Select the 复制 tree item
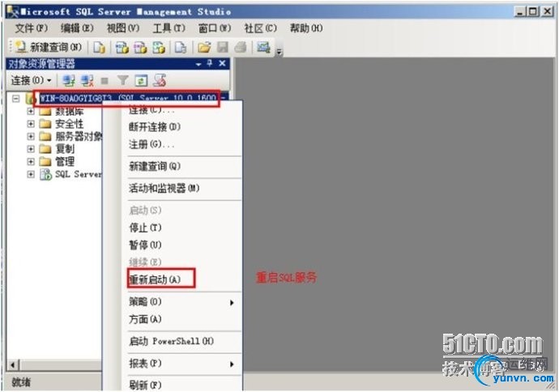Image resolution: width=559 pixels, height=392 pixels. (x=65, y=149)
